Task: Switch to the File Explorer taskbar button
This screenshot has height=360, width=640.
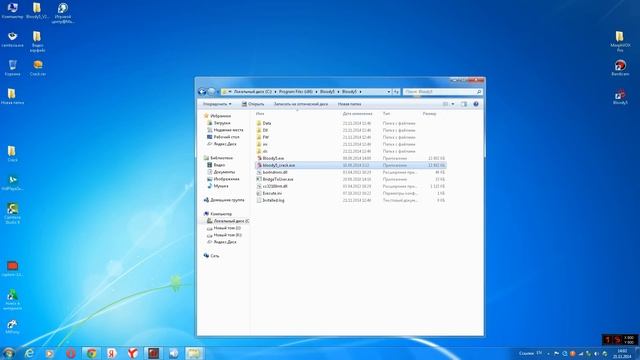Action: pyautogui.click(x=194, y=353)
